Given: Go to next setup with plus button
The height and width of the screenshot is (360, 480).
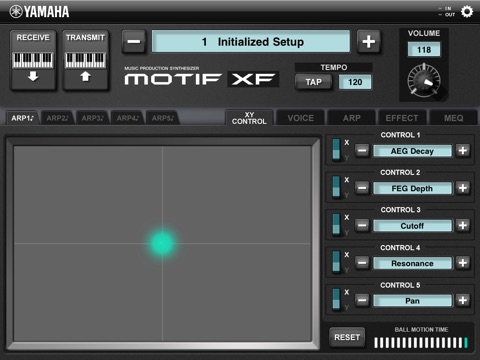Looking at the screenshot, I should pyautogui.click(x=368, y=42).
